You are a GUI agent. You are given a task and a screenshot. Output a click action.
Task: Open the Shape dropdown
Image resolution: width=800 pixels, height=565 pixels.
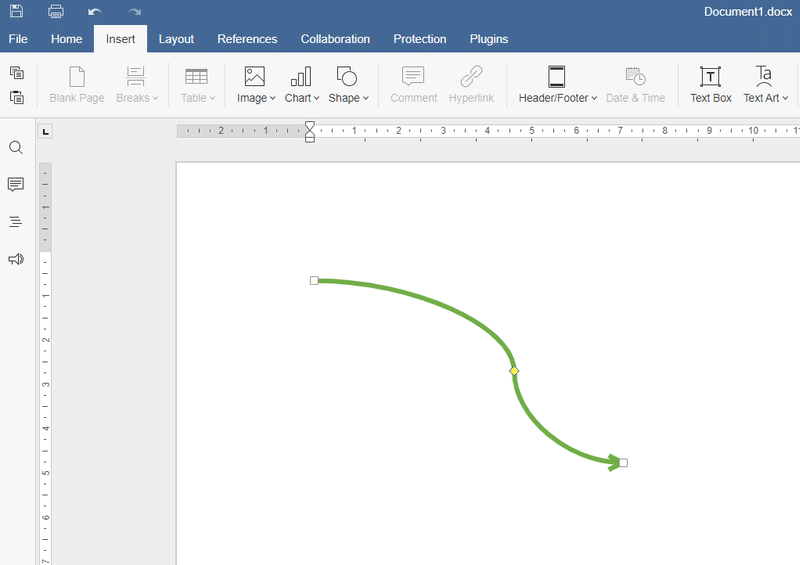tap(348, 85)
